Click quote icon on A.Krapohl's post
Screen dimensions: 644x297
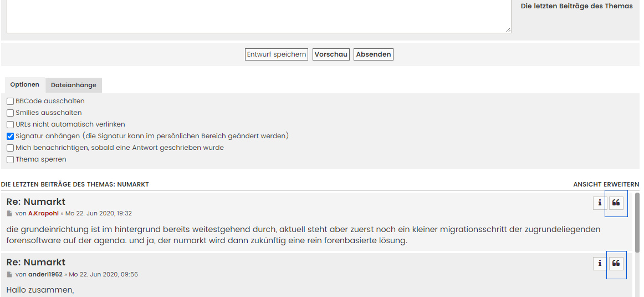[616, 203]
